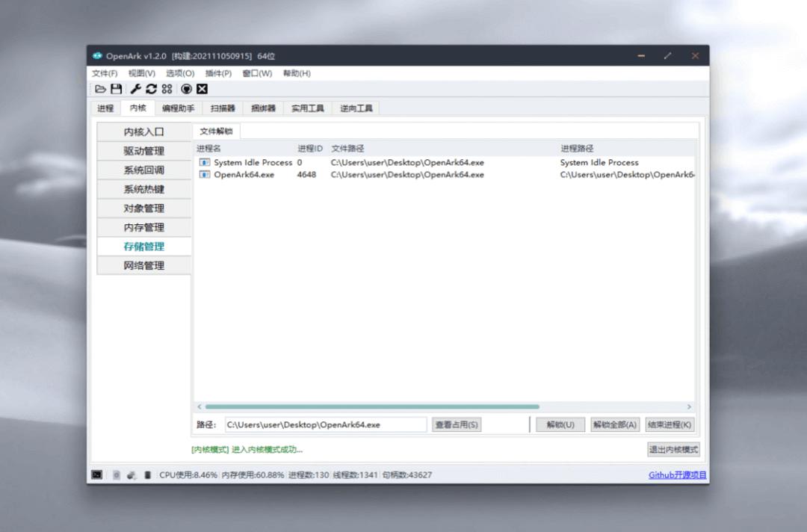Open the 窗口(W) menu

pos(257,73)
